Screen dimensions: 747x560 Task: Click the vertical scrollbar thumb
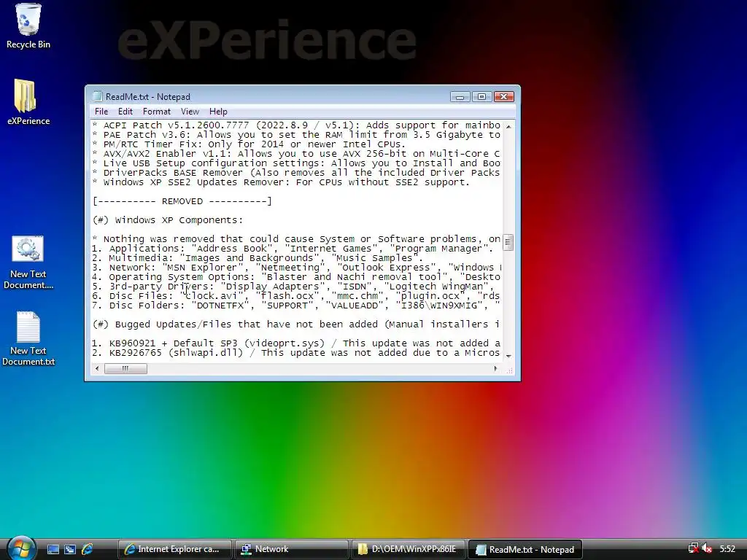(x=508, y=242)
